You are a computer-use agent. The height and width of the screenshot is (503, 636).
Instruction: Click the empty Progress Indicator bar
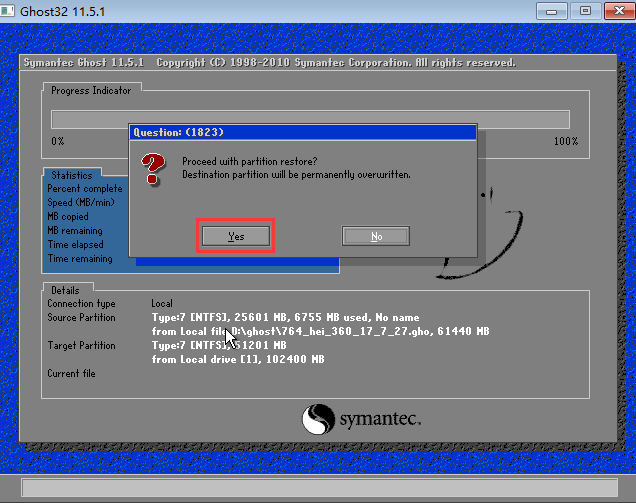(x=310, y=119)
